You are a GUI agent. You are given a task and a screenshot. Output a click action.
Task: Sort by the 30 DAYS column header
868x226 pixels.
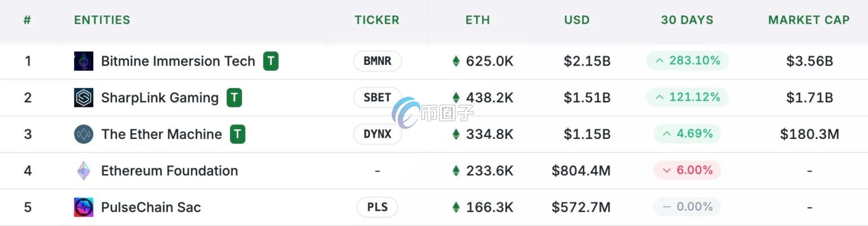point(687,20)
